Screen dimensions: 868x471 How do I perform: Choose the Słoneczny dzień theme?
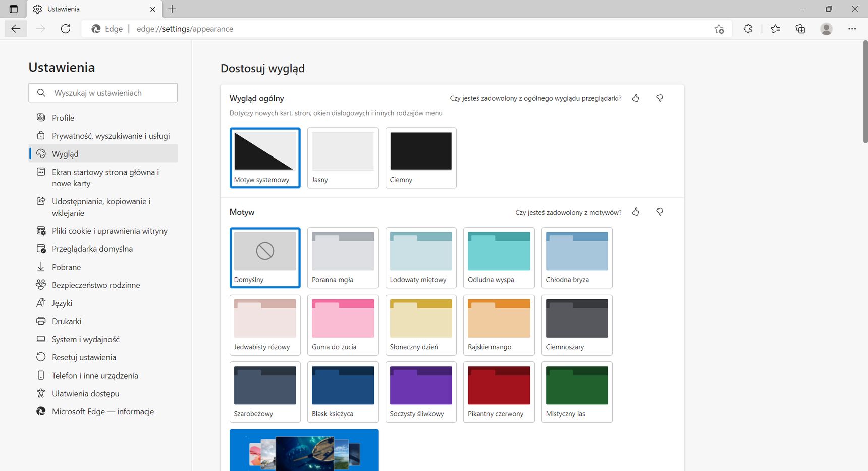[421, 325]
